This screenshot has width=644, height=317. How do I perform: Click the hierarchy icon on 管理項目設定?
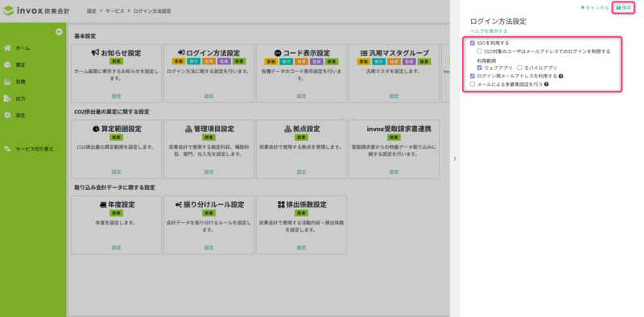[188, 129]
